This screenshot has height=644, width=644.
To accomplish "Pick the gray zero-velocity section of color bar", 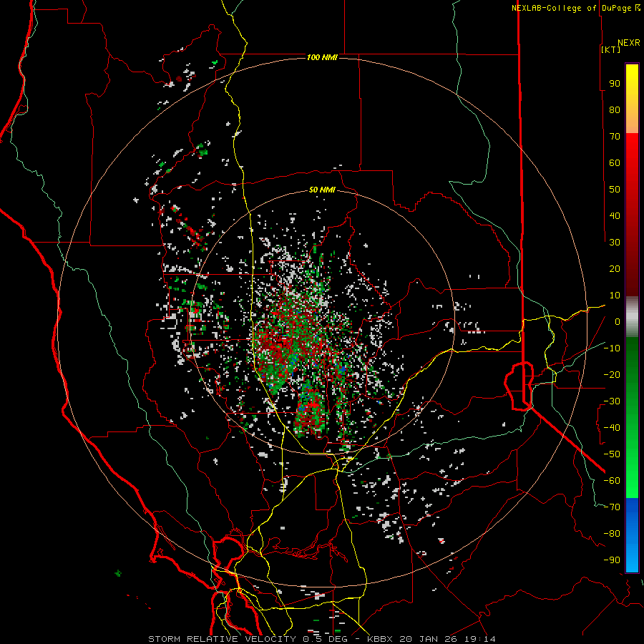I will click(x=632, y=317).
